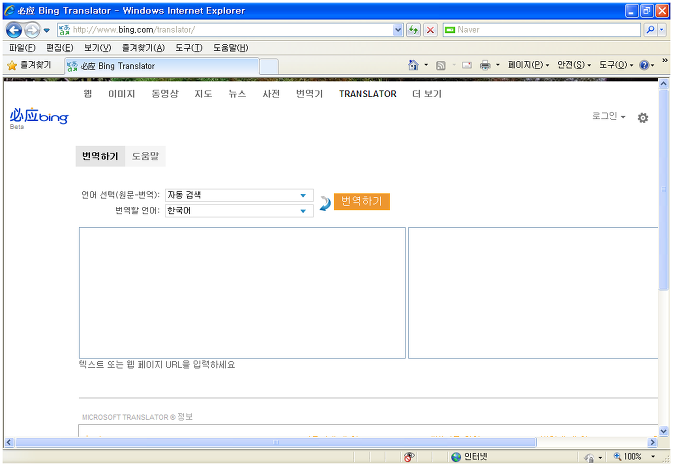The image size is (673, 466).
Task: Click the settings gear icon
Action: (643, 118)
